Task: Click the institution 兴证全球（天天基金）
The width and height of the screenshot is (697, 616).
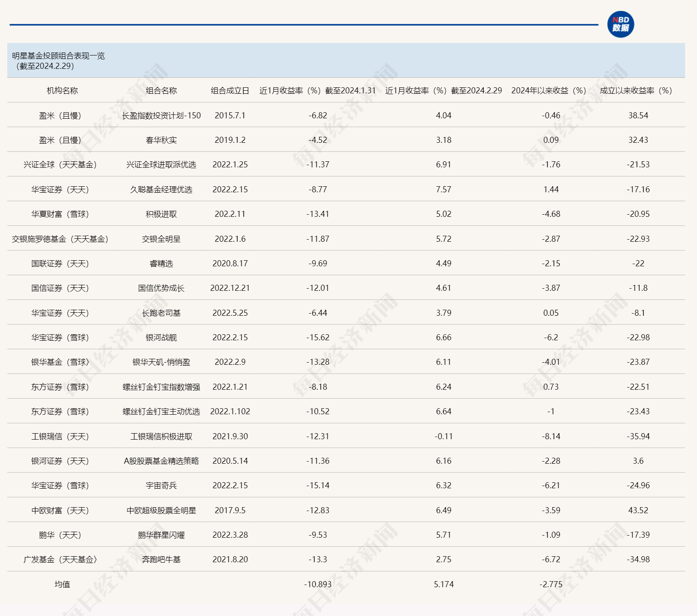Action: (60, 165)
